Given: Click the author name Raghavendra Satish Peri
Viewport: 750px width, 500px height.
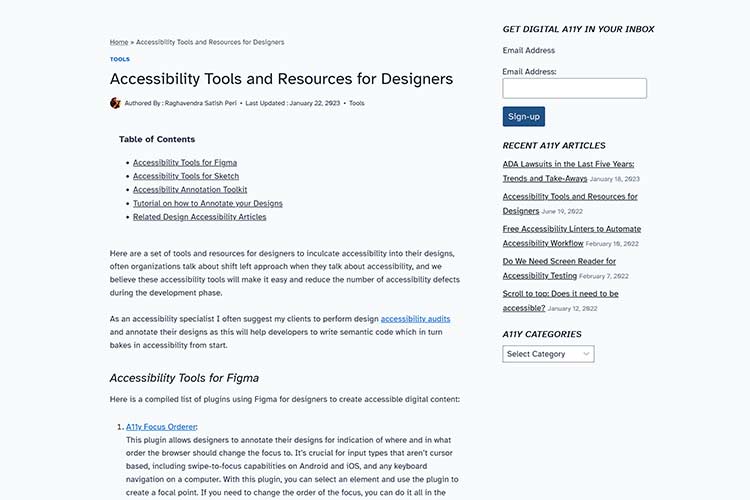Looking at the screenshot, I should click(x=201, y=103).
